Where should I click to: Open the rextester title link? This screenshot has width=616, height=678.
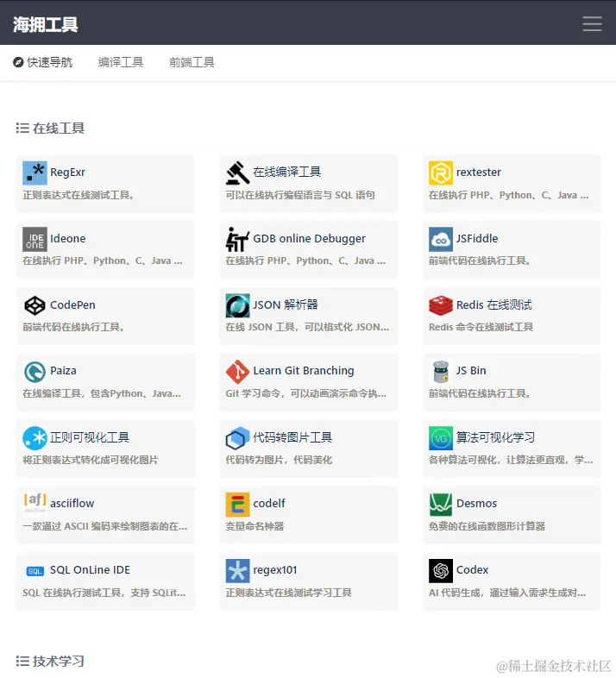point(479,173)
